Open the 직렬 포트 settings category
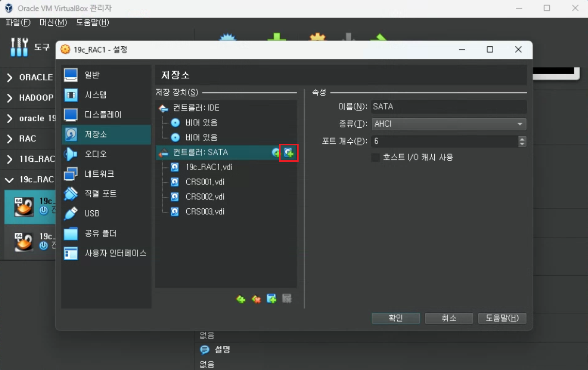 pyautogui.click(x=106, y=194)
